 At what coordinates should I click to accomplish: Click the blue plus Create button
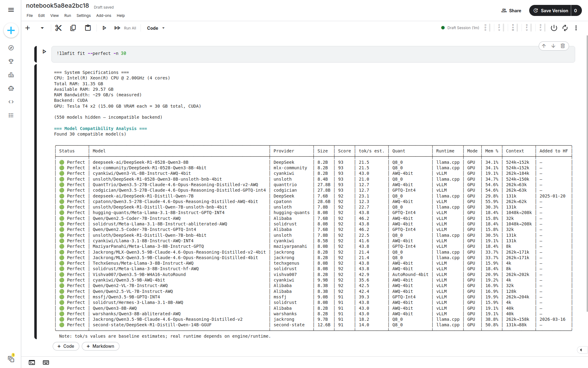point(11,30)
